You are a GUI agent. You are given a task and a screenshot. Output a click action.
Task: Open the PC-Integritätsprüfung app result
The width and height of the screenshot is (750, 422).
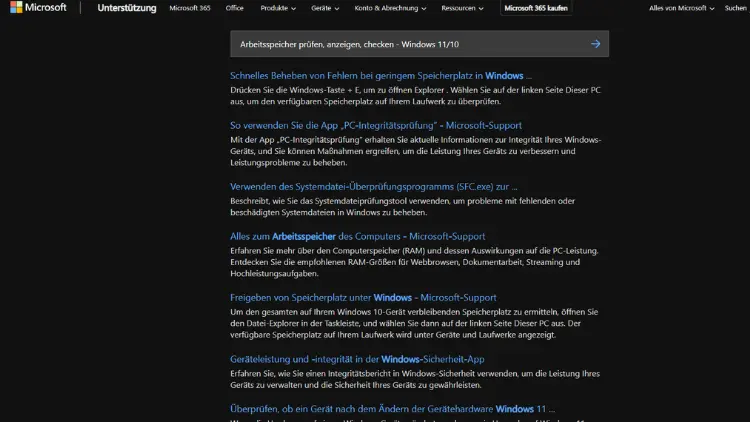376,125
